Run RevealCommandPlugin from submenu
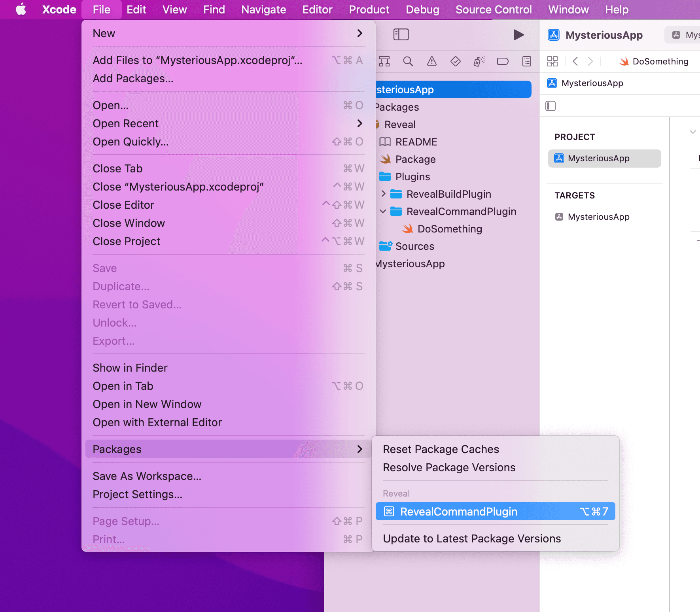Screen dimensions: 700x612 coord(495,512)
